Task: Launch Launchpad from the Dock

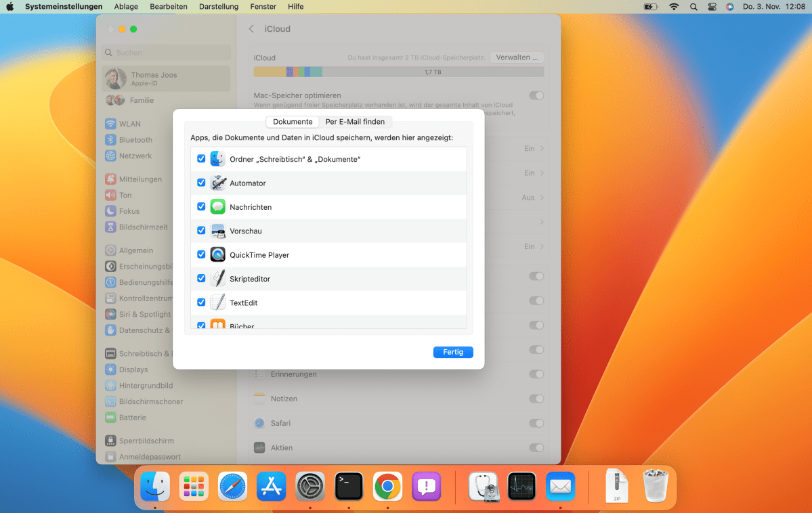Action: (x=194, y=486)
